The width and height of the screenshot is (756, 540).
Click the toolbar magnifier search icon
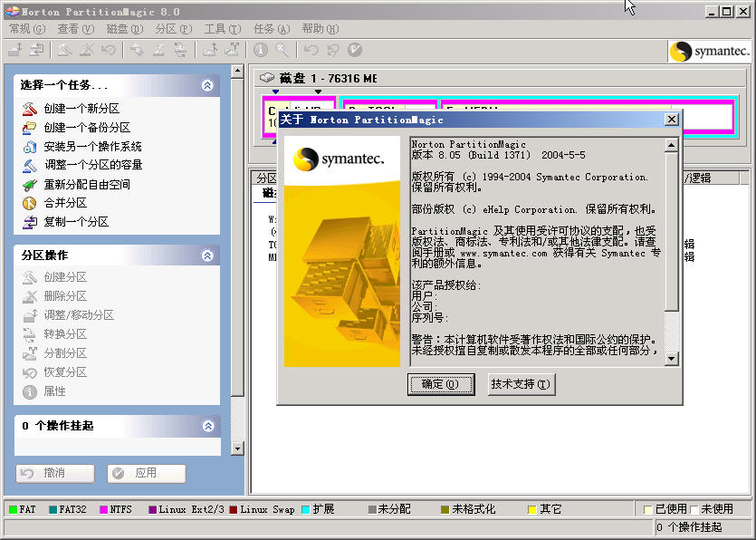point(282,49)
